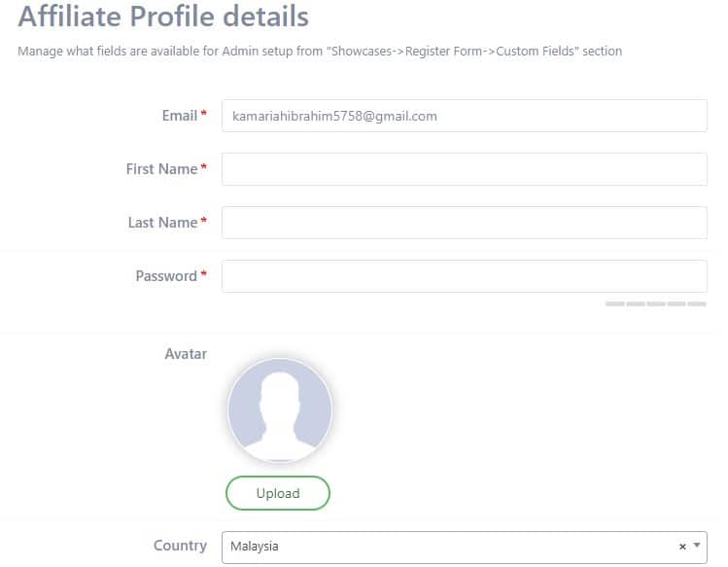Click the First Name label
Image resolution: width=728 pixels, height=567 pixels.
(x=161, y=169)
